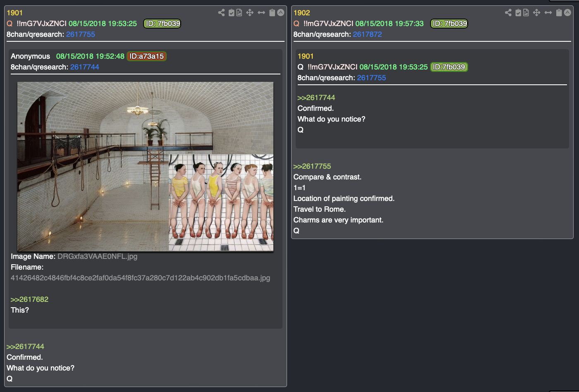Click the horizontal double-arrow icon on post 1902
579x392 pixels.
548,13
